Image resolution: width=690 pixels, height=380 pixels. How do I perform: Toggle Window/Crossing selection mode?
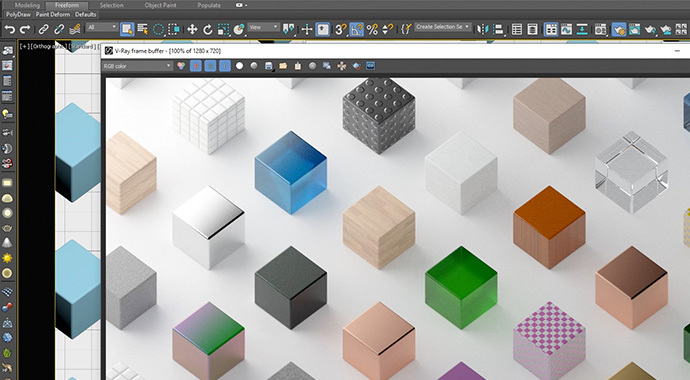[x=174, y=29]
